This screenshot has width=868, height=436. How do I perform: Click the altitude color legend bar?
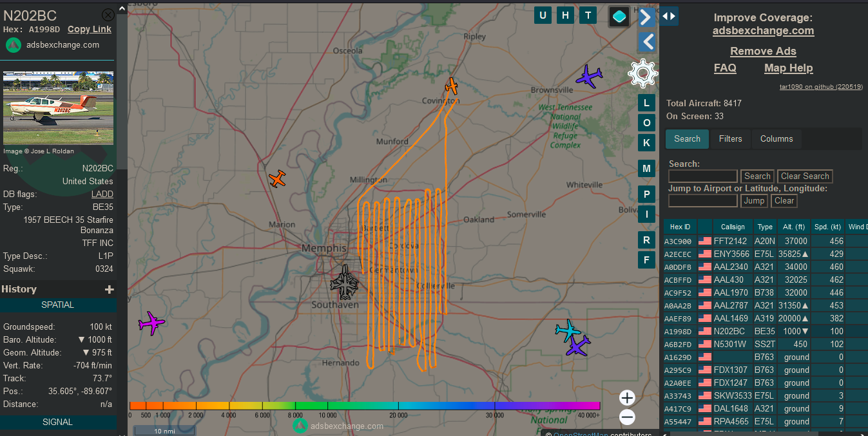pyautogui.click(x=365, y=406)
